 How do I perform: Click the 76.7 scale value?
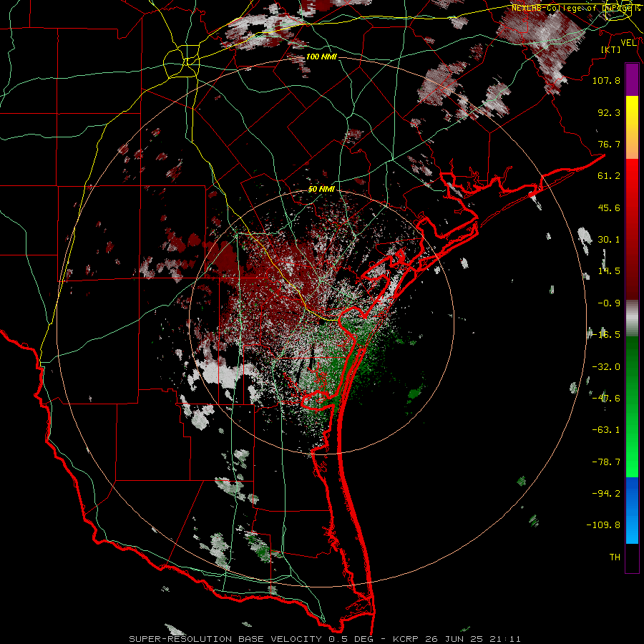click(x=609, y=144)
